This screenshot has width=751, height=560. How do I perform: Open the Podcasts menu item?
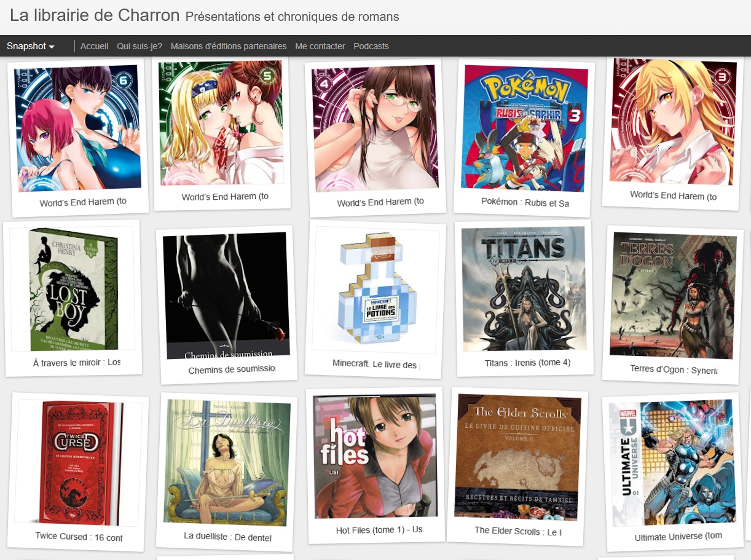point(371,46)
